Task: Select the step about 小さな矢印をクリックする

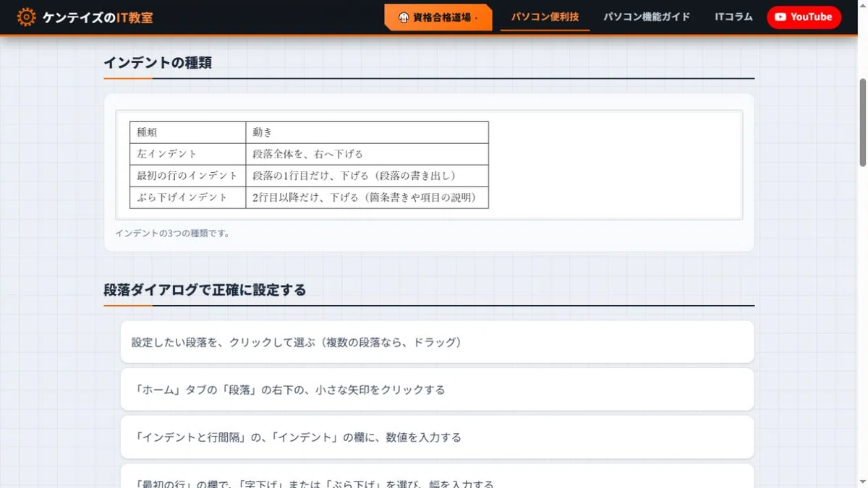Action: tap(437, 390)
